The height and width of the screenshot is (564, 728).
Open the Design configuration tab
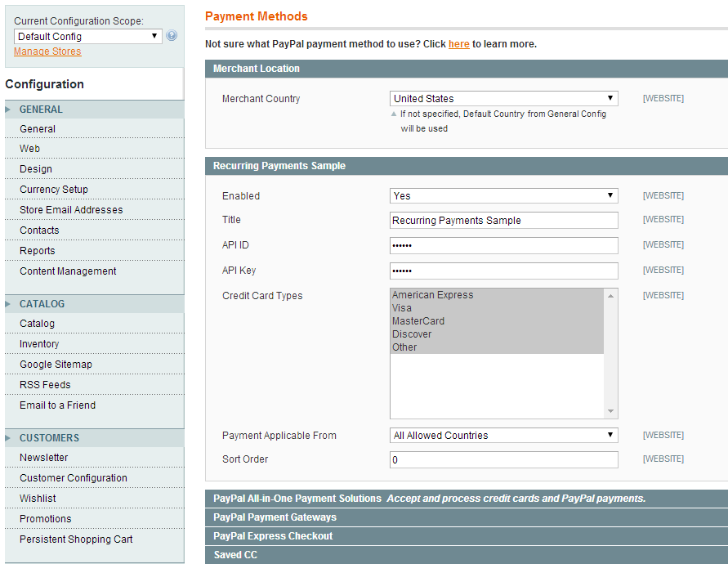tap(94, 169)
